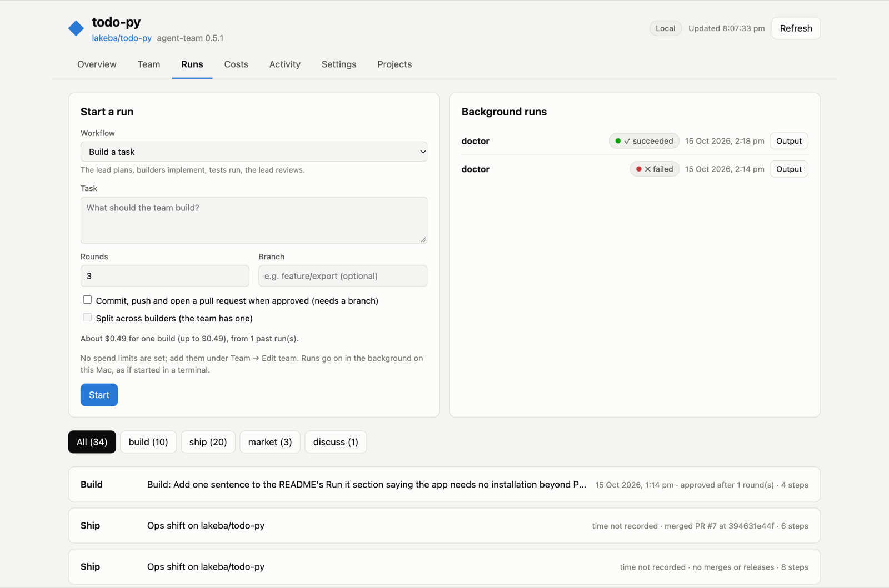Click the '15 Oct 2026, 2:14 pm' run time

725,169
